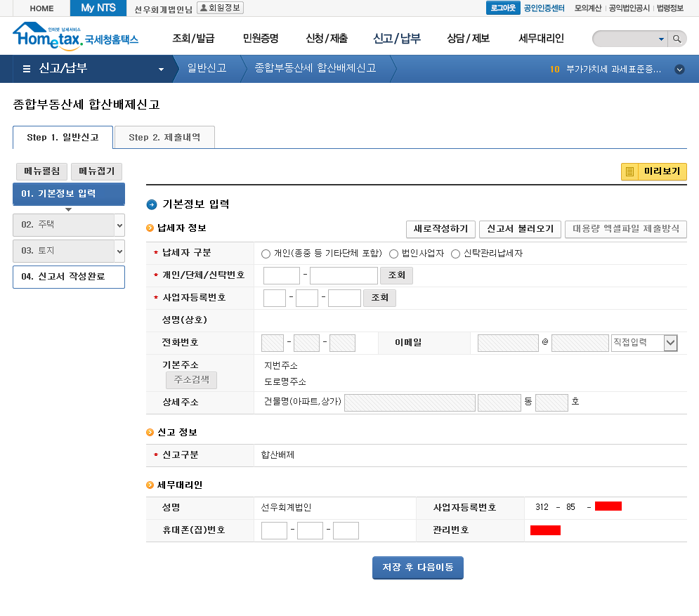Click the 회원정보 person icon button
This screenshot has width=699, height=616.
pyautogui.click(x=220, y=8)
